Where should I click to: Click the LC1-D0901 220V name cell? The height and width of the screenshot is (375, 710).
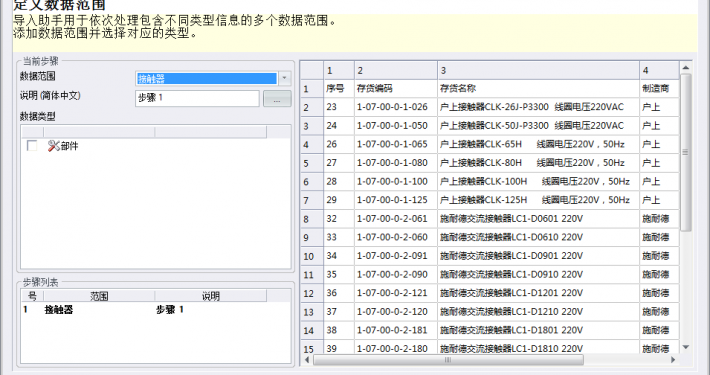[539, 255]
